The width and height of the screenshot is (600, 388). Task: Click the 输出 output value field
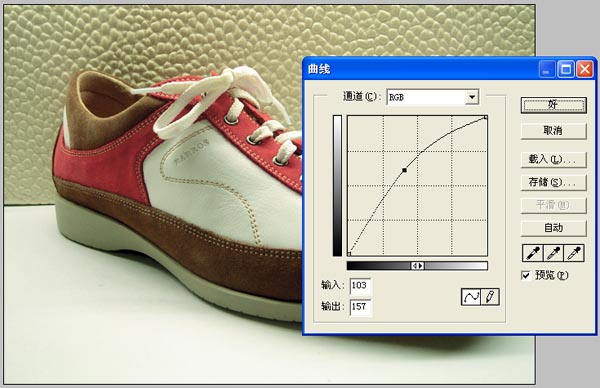click(x=360, y=307)
